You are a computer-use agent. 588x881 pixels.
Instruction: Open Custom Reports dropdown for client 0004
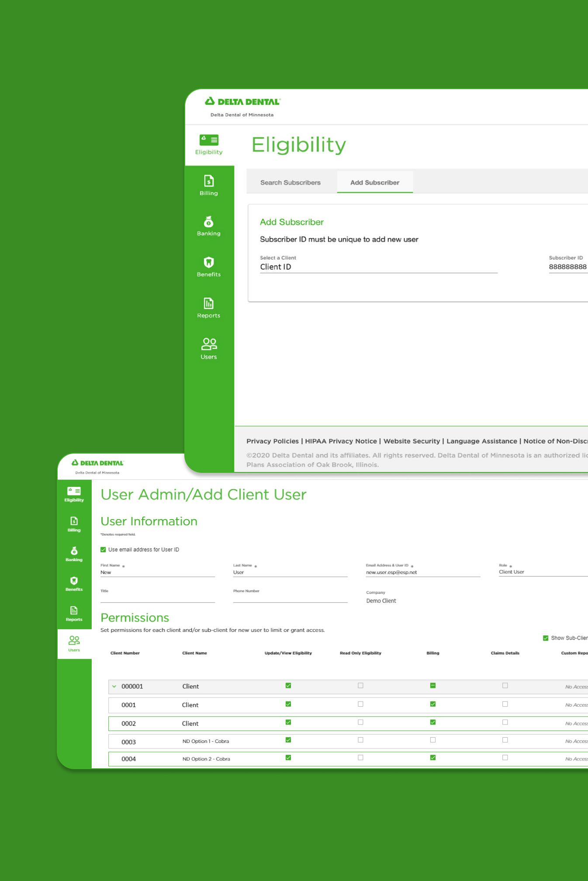(576, 759)
